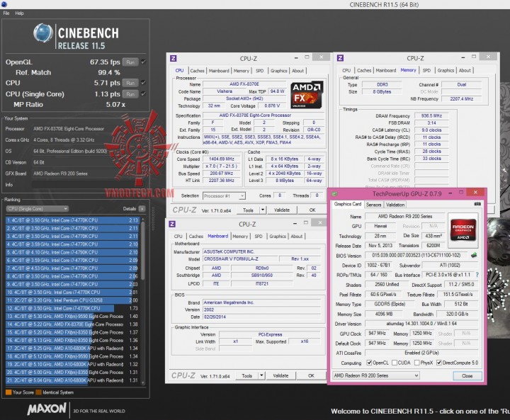The image size is (510, 420).
Task: Toggle the OpenGL test checkbox
Action: click(143, 62)
